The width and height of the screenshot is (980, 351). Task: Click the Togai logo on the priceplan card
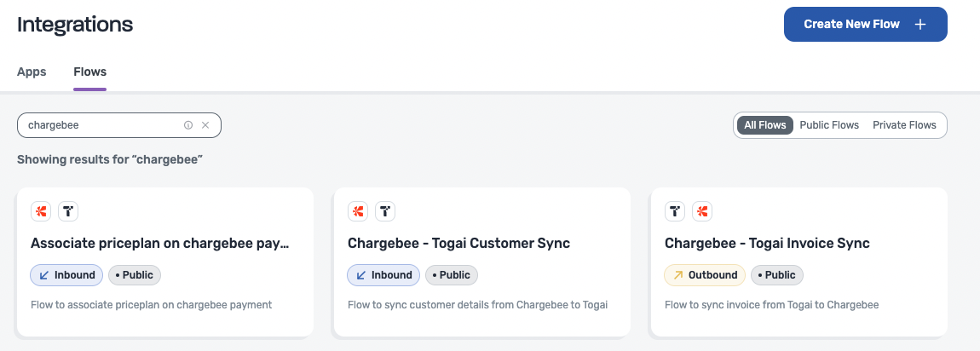point(68,210)
